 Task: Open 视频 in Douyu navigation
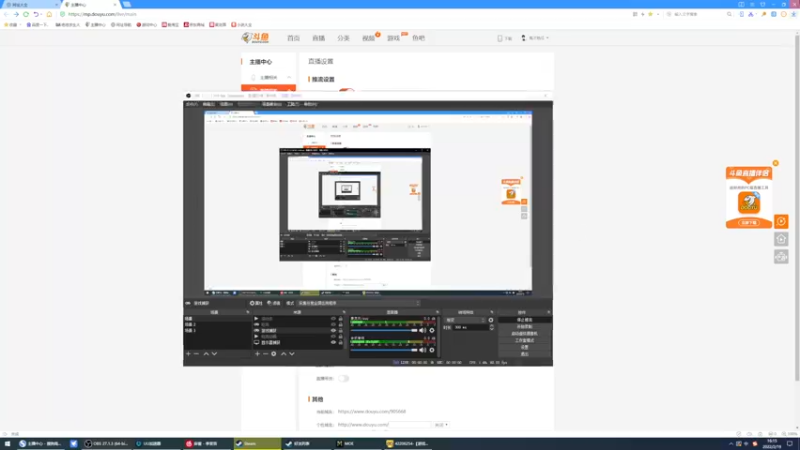(368, 38)
